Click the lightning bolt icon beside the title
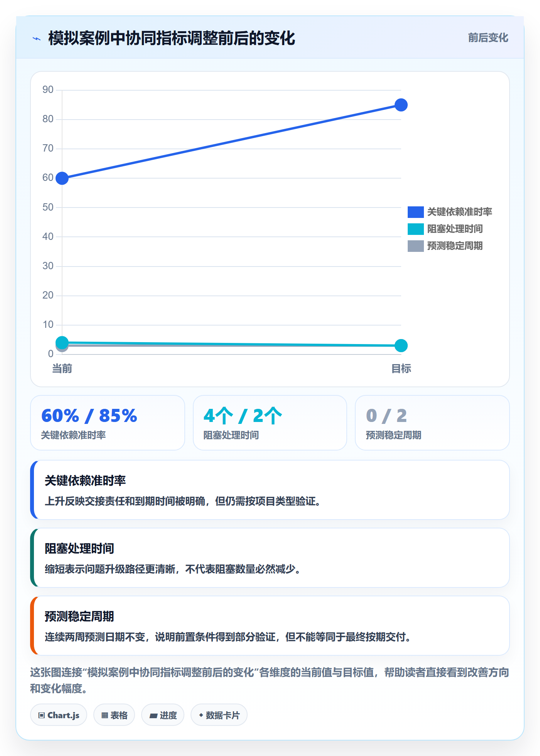 click(x=37, y=39)
